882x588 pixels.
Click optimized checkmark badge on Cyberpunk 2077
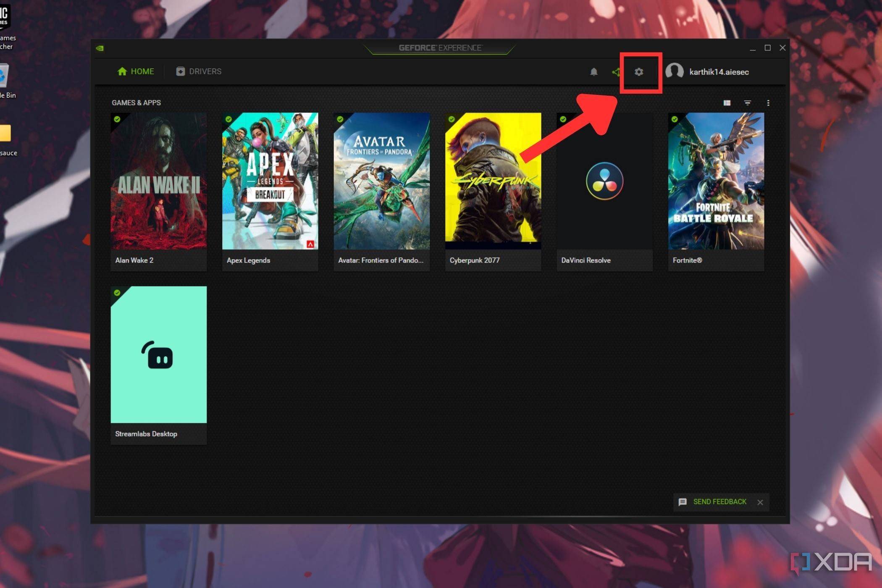(x=451, y=119)
